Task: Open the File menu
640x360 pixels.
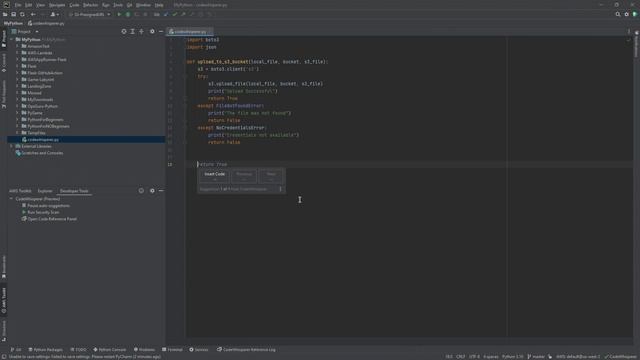Action: click(x=18, y=5)
